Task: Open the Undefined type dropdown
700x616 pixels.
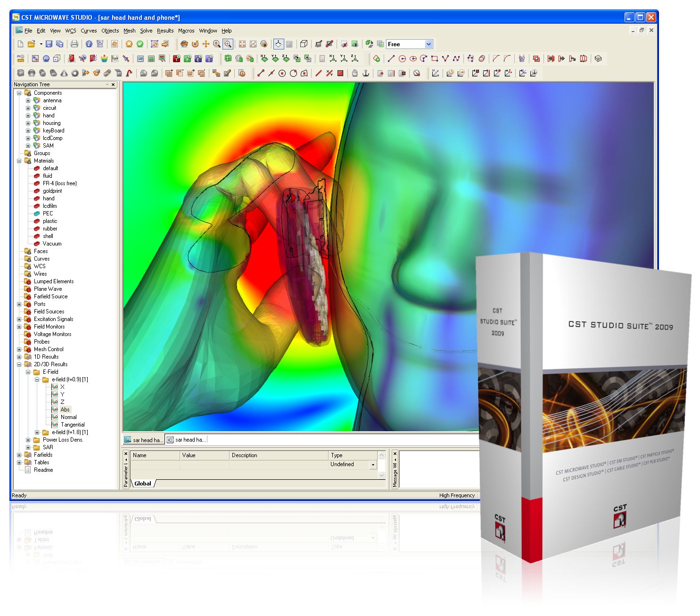Action: 373,465
